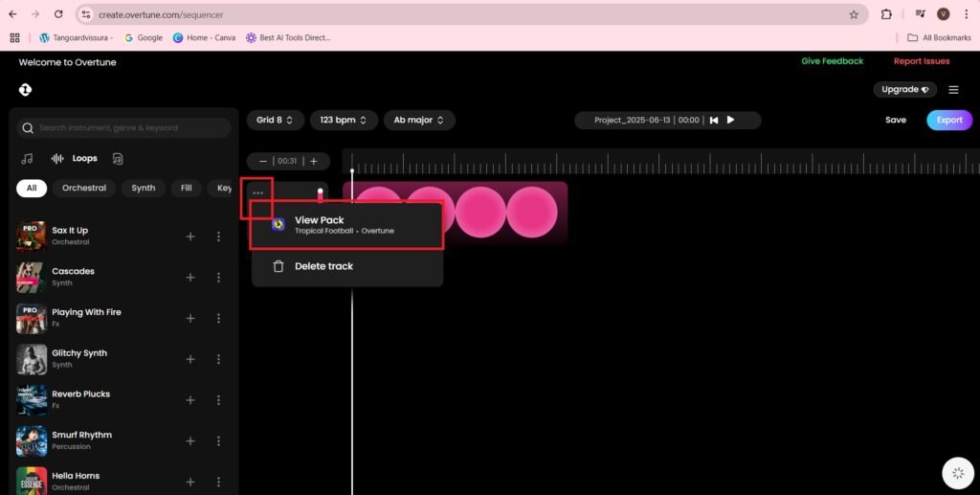The width and height of the screenshot is (980, 495).
Task: Select the Loops waveform tab
Action: tap(74, 159)
